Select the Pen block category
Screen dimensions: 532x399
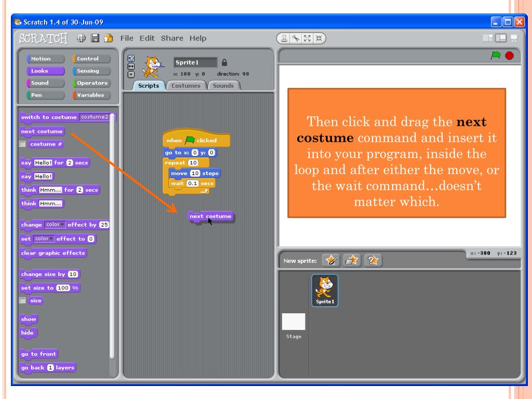(x=45, y=95)
